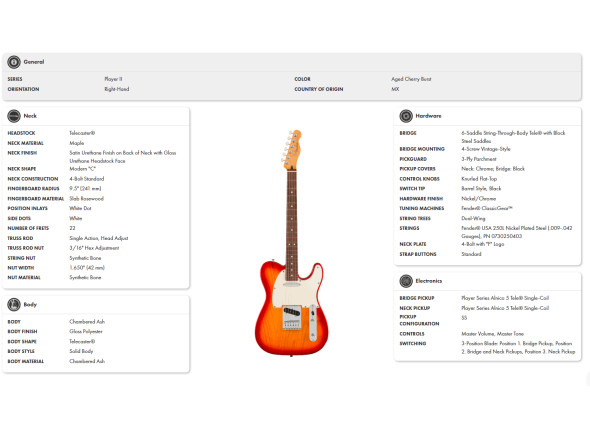
Task: Select the Hardware section heading
Action: pyautogui.click(x=428, y=116)
